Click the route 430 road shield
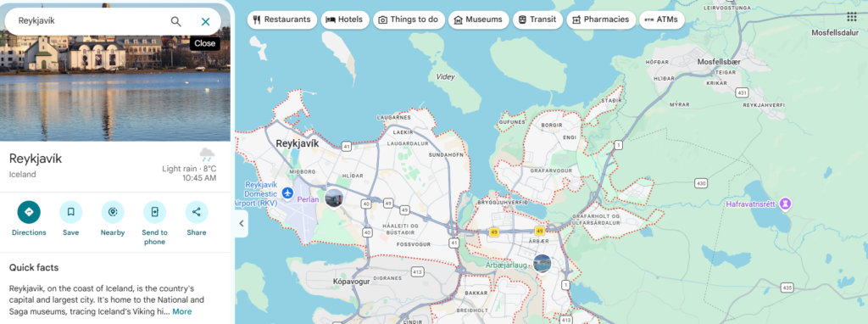The width and height of the screenshot is (868, 324). 701,182
